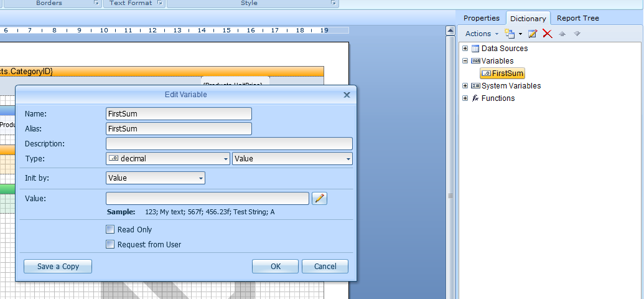The width and height of the screenshot is (644, 299).
Task: Click the panel splitter grip handle
Action: [450, 196]
